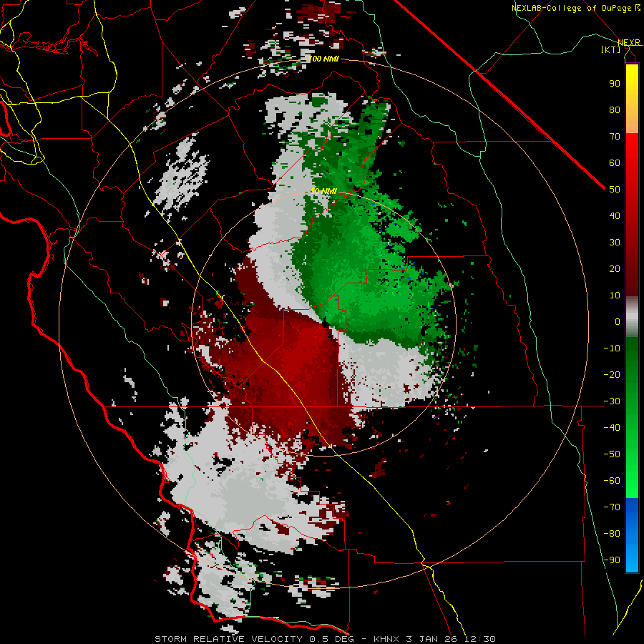Click the NEXLAB-College of DuPage watermark text
This screenshot has width=644, height=644.
(x=575, y=8)
